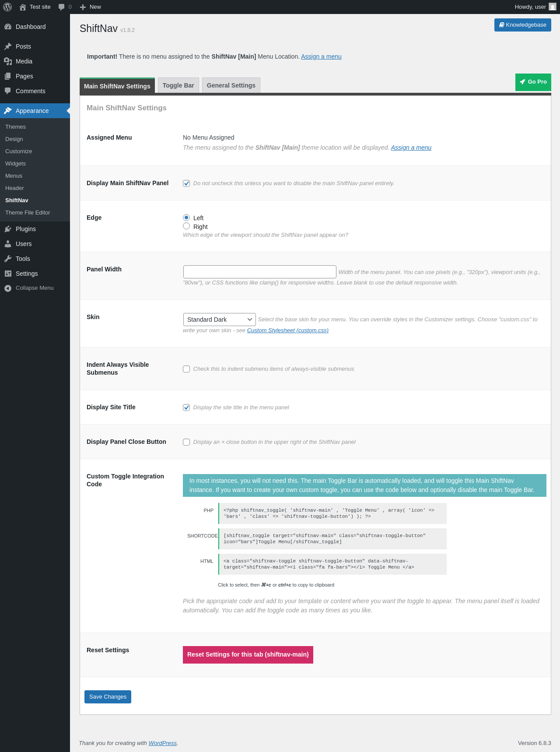Open Widgets in the Appearance submenu
The height and width of the screenshot is (752, 560).
click(x=16, y=164)
